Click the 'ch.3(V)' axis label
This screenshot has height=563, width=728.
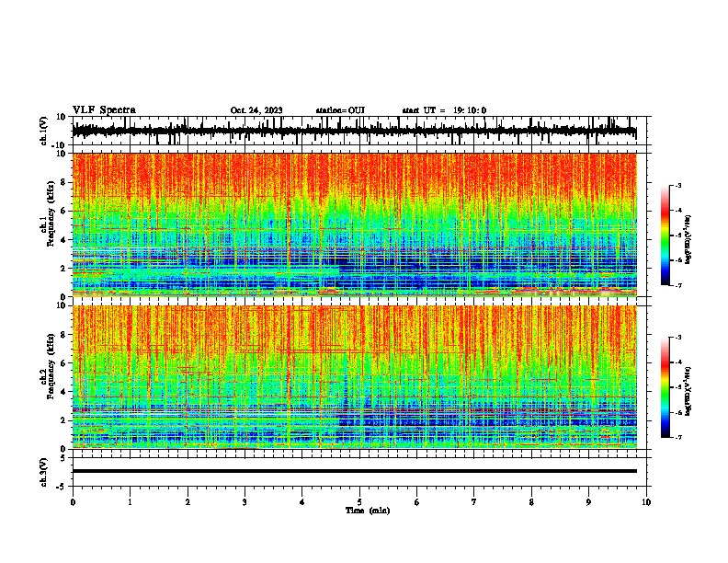tap(44, 472)
